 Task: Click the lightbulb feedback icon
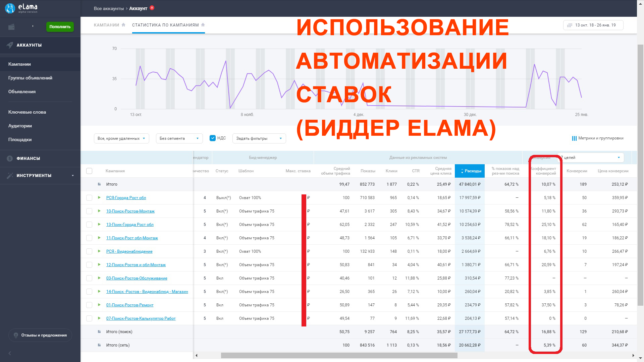(x=16, y=335)
